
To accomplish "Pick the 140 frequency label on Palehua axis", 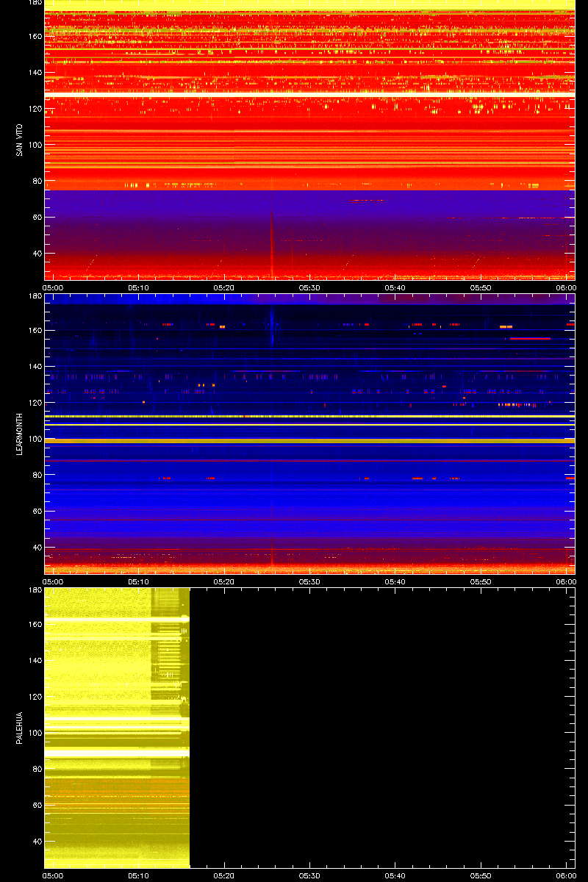I will tap(34, 661).
